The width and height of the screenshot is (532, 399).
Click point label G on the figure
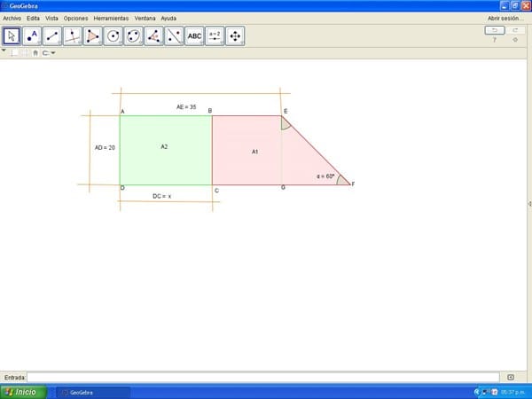tap(283, 188)
